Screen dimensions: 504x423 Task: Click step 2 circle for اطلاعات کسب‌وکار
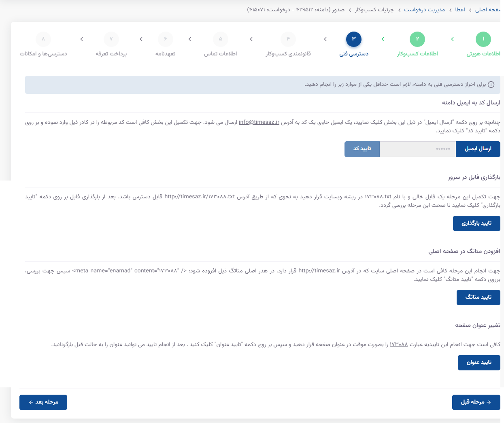pyautogui.click(x=417, y=39)
